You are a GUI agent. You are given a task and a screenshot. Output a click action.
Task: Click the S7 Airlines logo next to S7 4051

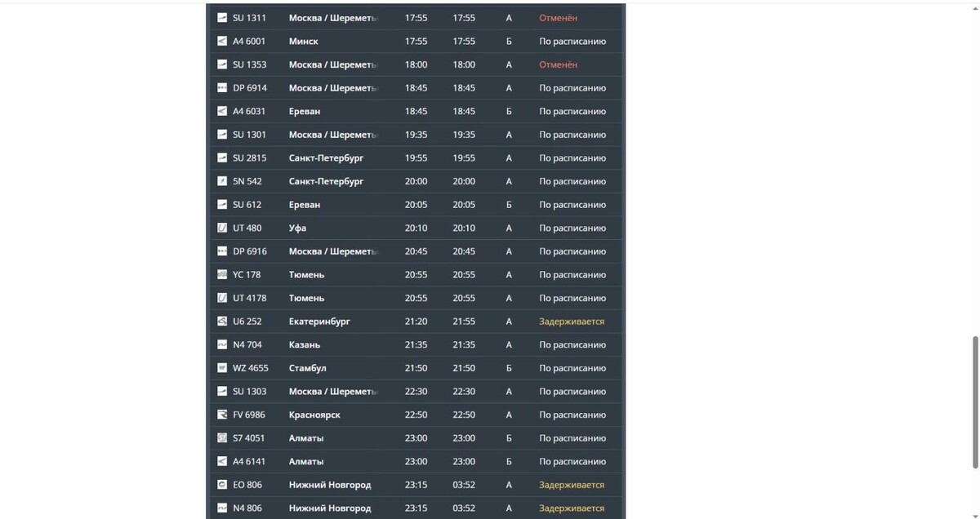(x=220, y=437)
